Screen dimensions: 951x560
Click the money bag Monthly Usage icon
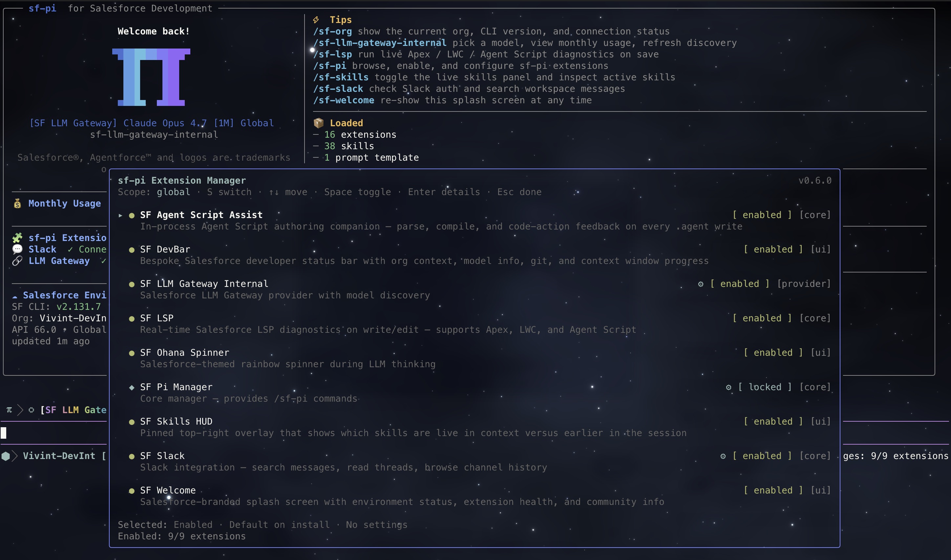pyautogui.click(x=17, y=204)
